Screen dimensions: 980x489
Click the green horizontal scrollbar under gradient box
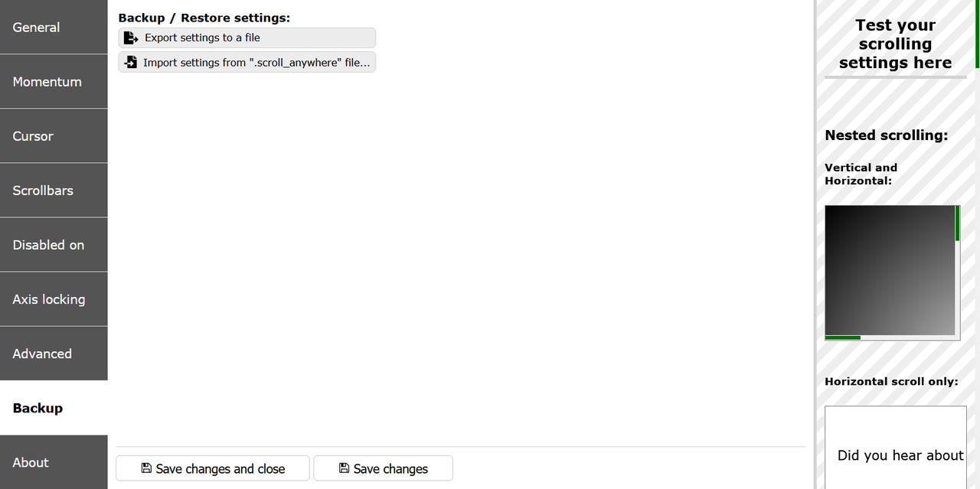pos(842,337)
